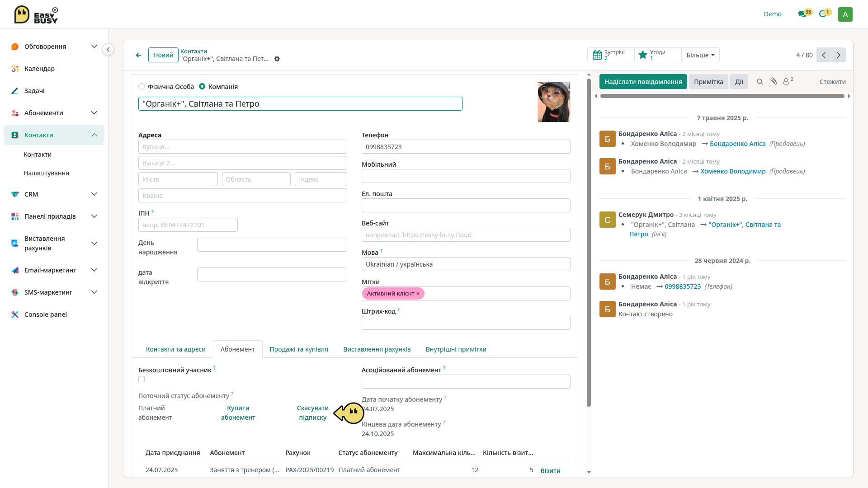Switch to the Контакти та адреси tab
Viewport: 868px width, 488px height.
[x=175, y=349]
